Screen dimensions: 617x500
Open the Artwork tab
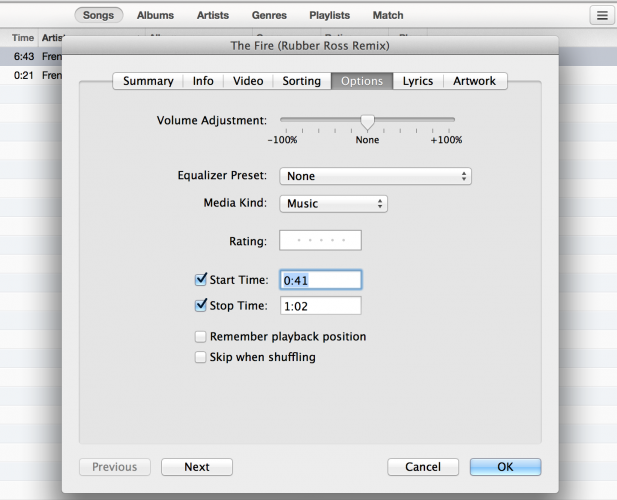(x=475, y=81)
